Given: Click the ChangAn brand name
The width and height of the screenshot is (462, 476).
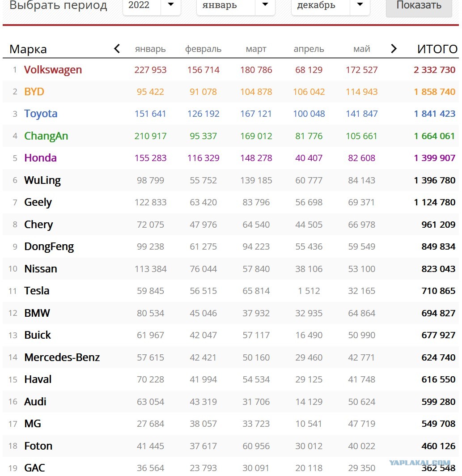Looking at the screenshot, I should click(46, 136).
